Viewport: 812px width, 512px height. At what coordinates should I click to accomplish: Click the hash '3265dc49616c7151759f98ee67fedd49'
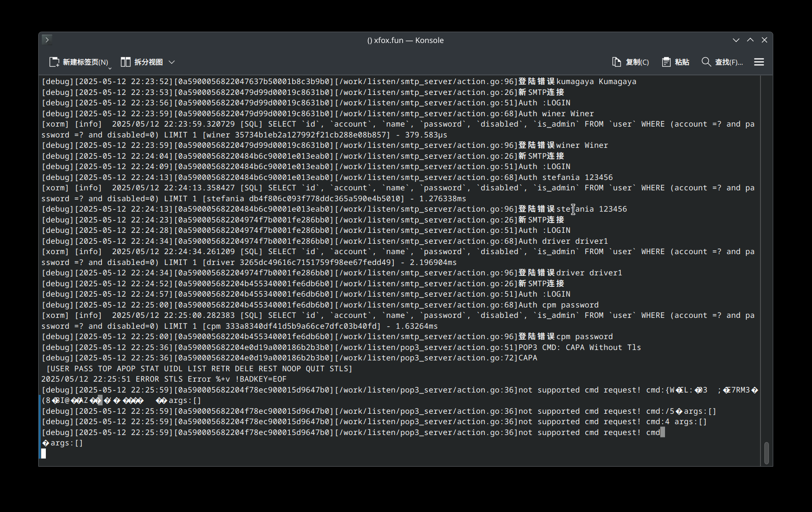coord(315,262)
